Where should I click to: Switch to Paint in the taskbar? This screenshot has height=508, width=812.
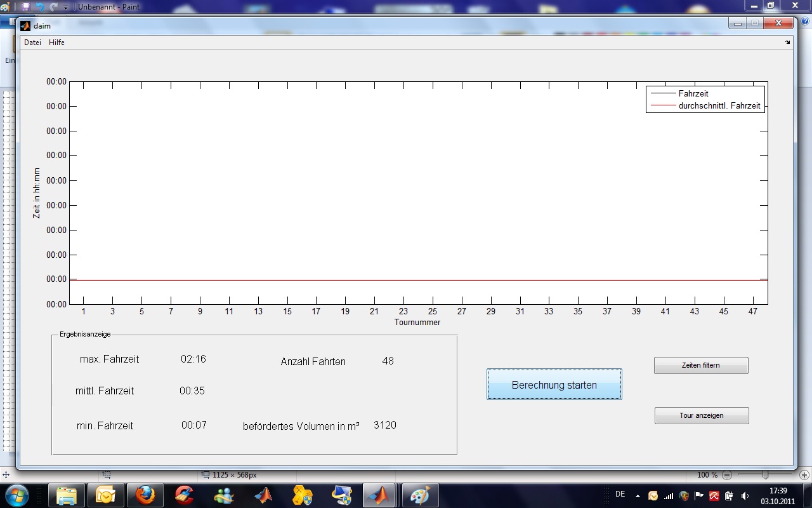click(420, 495)
